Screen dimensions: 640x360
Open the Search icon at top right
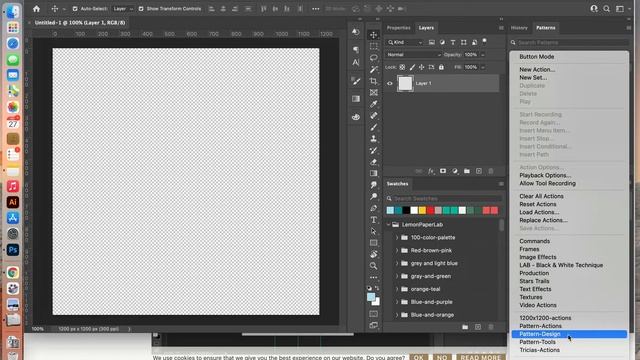click(x=607, y=9)
